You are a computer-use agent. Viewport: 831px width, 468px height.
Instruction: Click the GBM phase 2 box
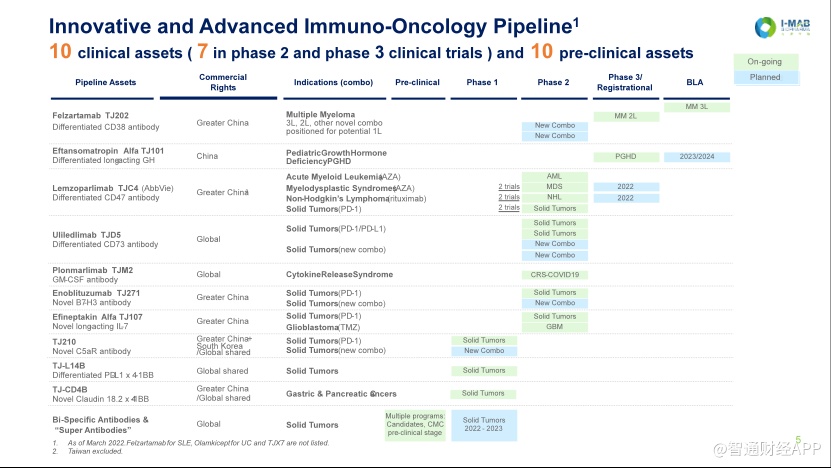click(x=555, y=327)
